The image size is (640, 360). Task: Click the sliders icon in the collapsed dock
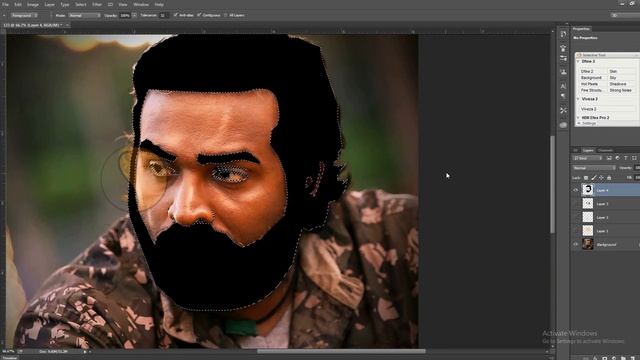(x=563, y=58)
